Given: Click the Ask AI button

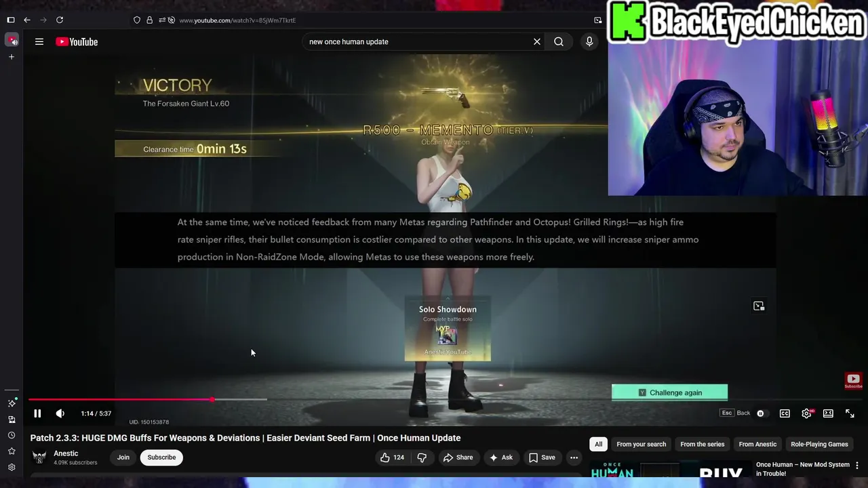Looking at the screenshot, I should (500, 457).
